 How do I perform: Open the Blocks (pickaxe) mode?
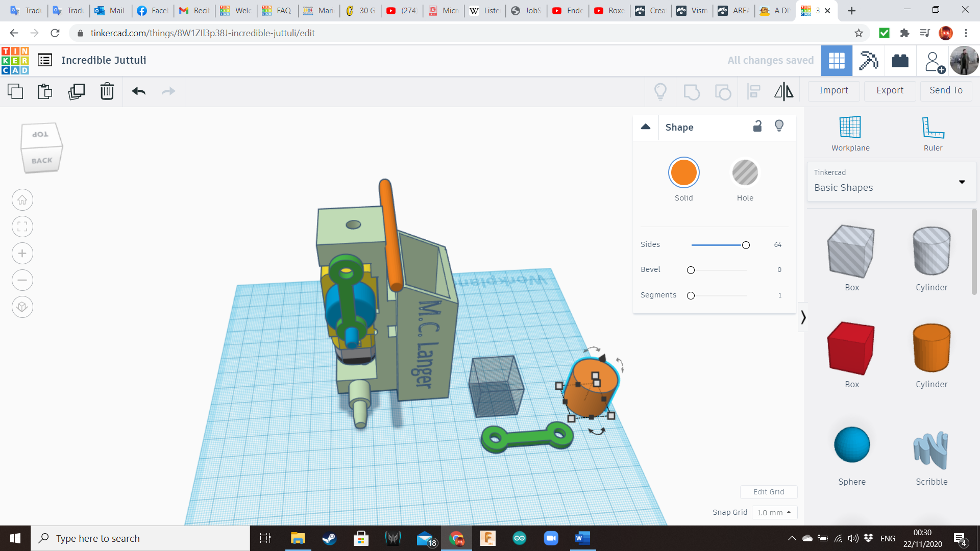[868, 61]
